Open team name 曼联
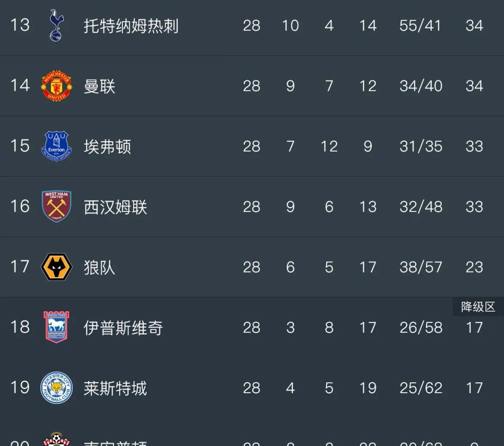Viewport: 504px width, 446px height. pyautogui.click(x=100, y=86)
